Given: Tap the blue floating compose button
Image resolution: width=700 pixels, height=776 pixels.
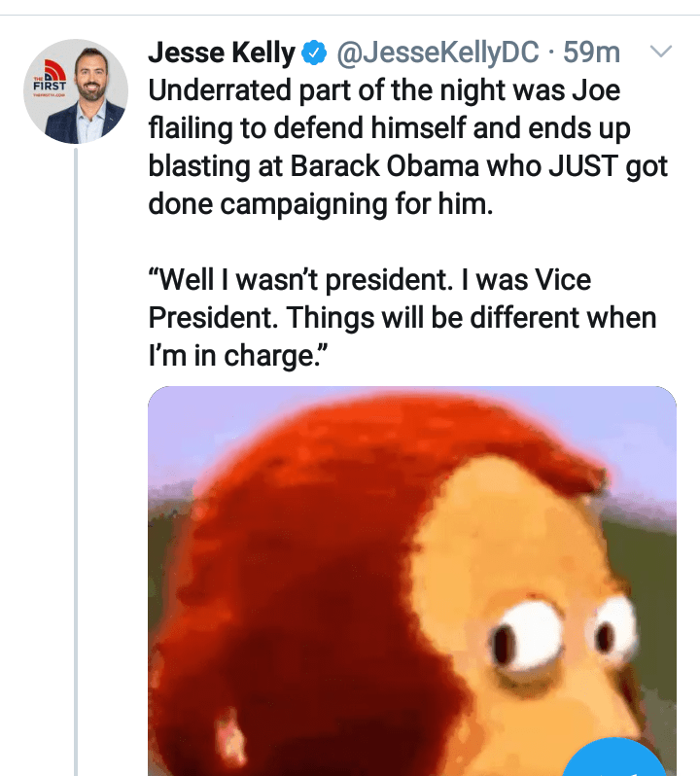Looking at the screenshot, I should [x=612, y=760].
